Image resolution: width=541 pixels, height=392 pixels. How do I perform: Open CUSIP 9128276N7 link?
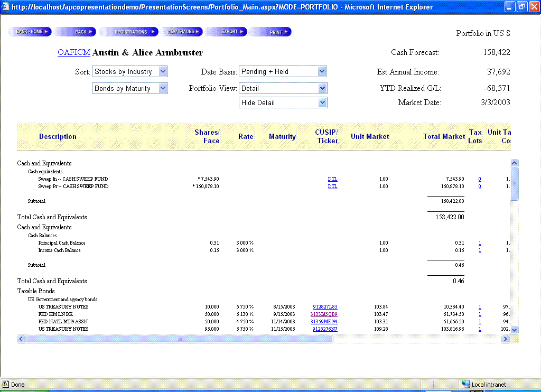[x=325, y=329]
